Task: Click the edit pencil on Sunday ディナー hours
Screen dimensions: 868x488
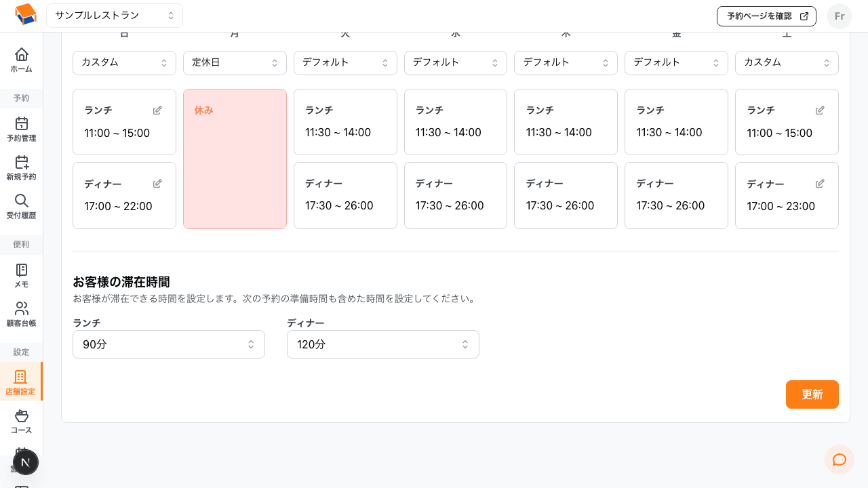Action: click(x=157, y=183)
